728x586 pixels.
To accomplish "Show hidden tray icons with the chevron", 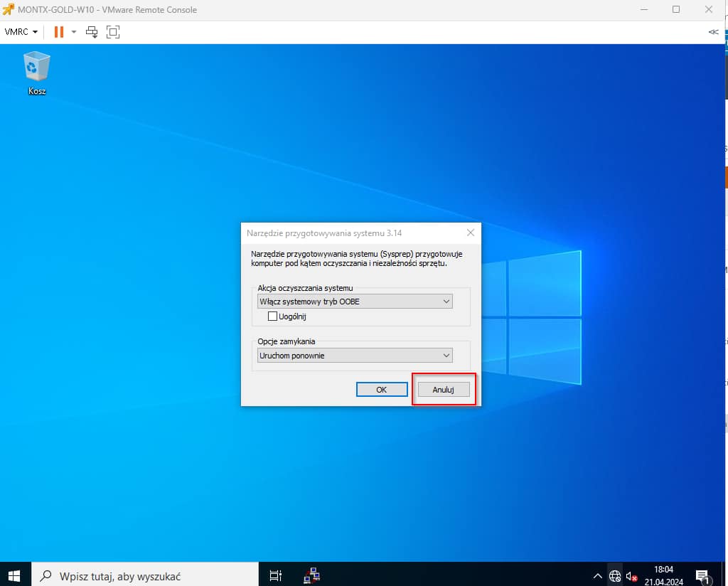I will (x=597, y=576).
